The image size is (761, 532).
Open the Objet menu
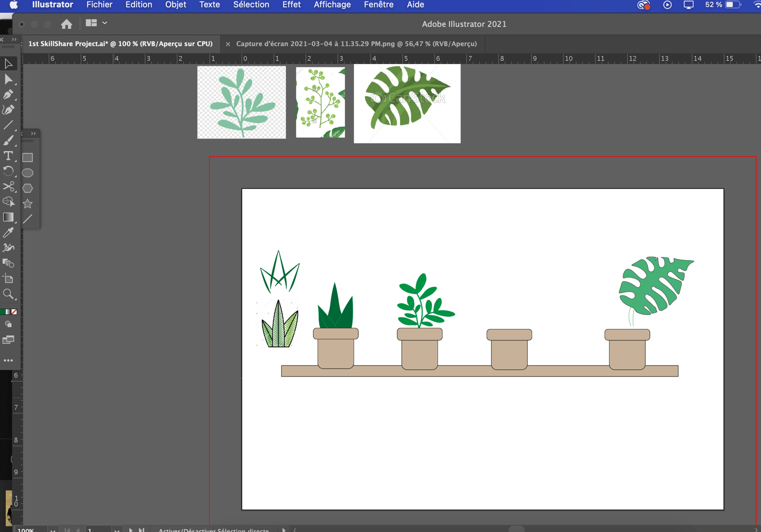click(175, 5)
